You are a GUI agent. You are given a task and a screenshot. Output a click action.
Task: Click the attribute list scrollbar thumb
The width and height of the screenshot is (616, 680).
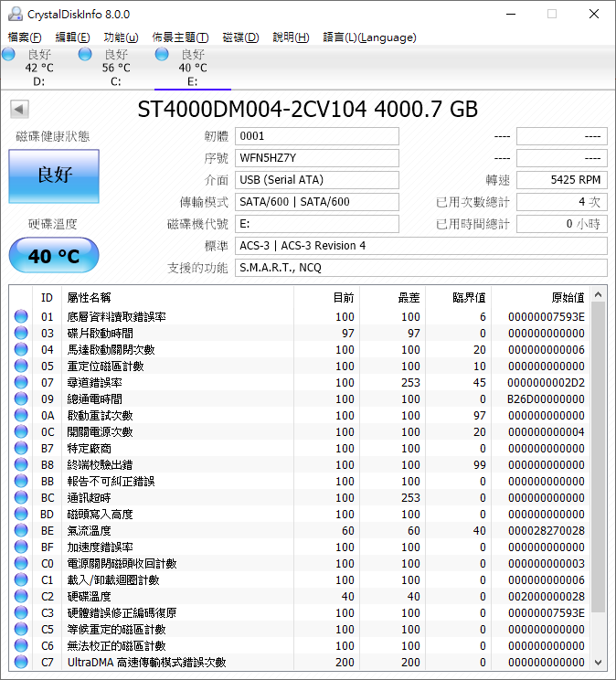[599, 457]
